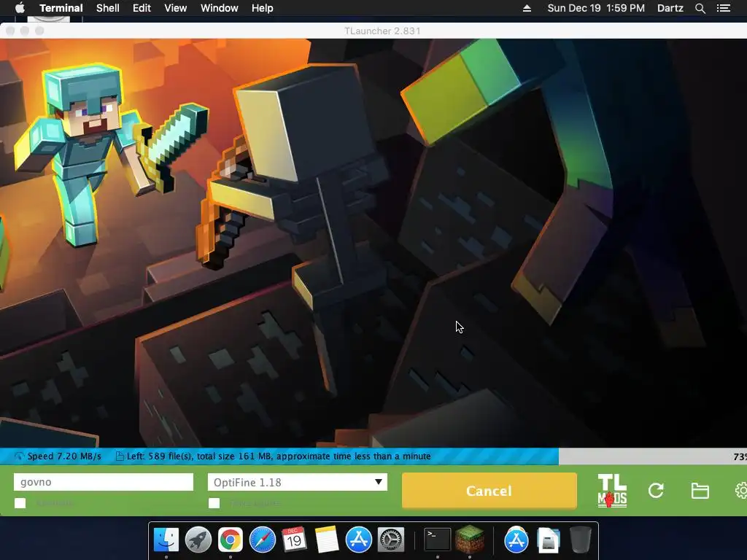Toggle the checkbox under the version dropdown
The width and height of the screenshot is (747, 560).
click(x=214, y=503)
